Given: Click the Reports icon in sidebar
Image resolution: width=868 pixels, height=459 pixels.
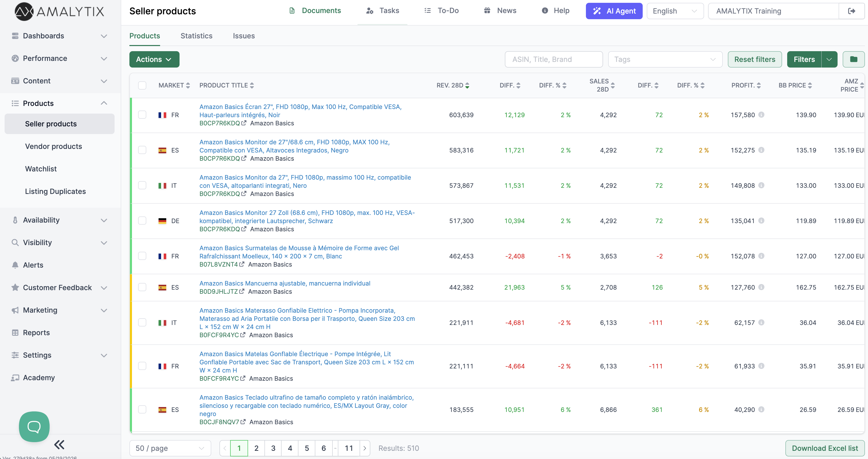Looking at the screenshot, I should click(x=15, y=333).
